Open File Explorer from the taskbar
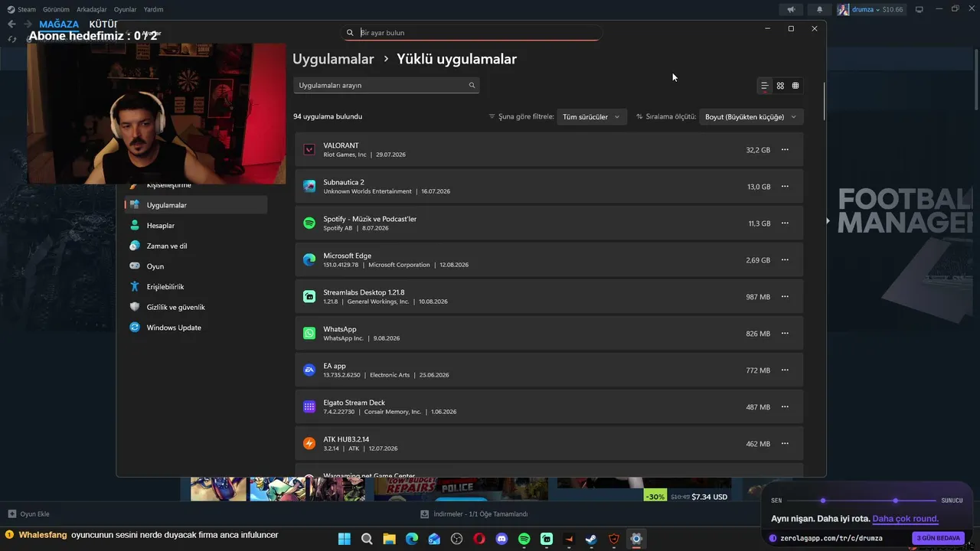This screenshot has height=551, width=980. click(389, 539)
